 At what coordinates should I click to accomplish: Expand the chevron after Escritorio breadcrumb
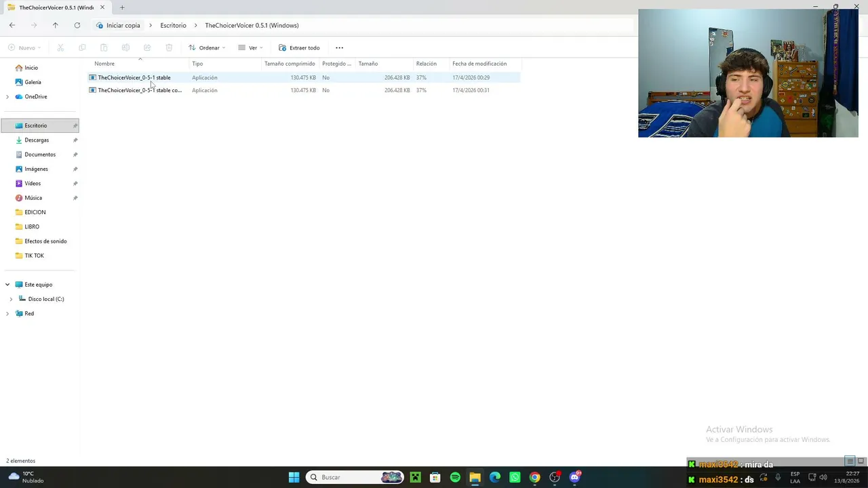[196, 25]
